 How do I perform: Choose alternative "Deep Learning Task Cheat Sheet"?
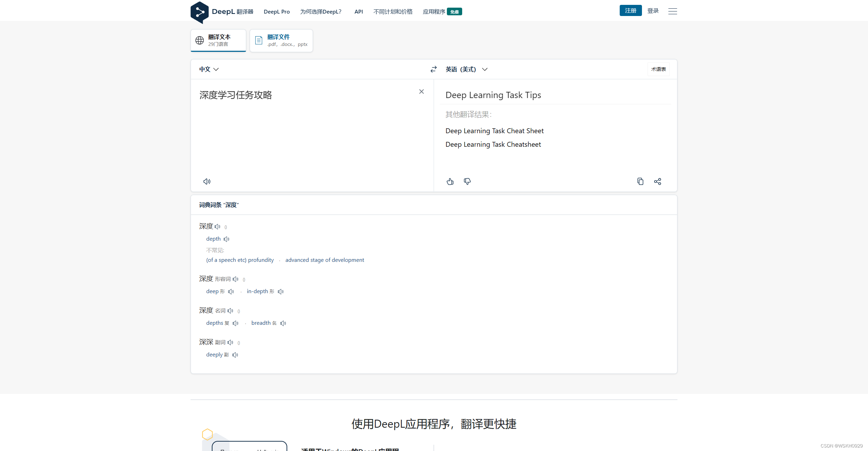tap(494, 131)
